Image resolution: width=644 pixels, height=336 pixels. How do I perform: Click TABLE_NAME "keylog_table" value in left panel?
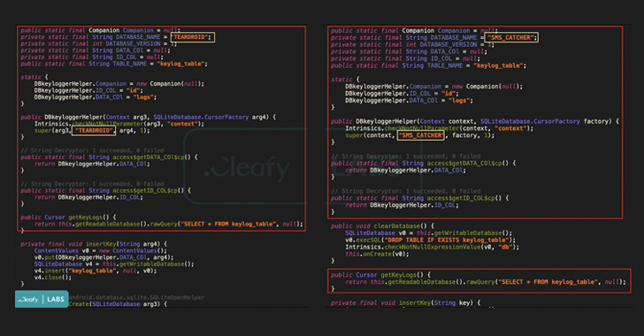click(x=180, y=64)
